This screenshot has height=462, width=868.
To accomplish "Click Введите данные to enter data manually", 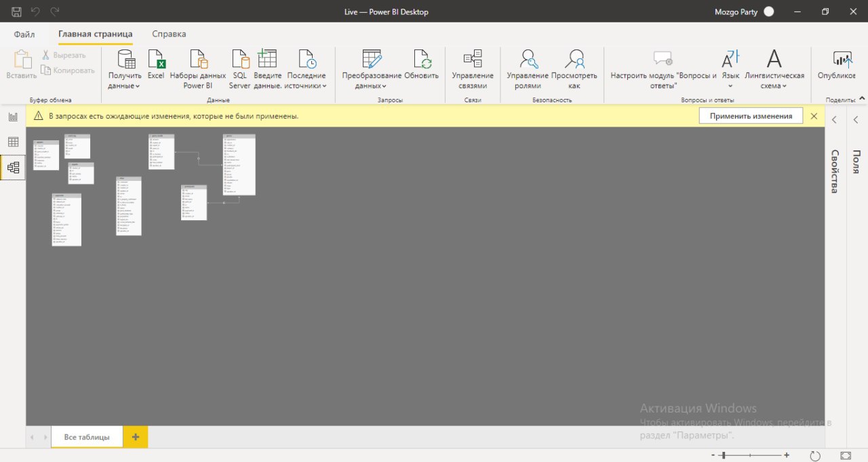I will point(267,70).
